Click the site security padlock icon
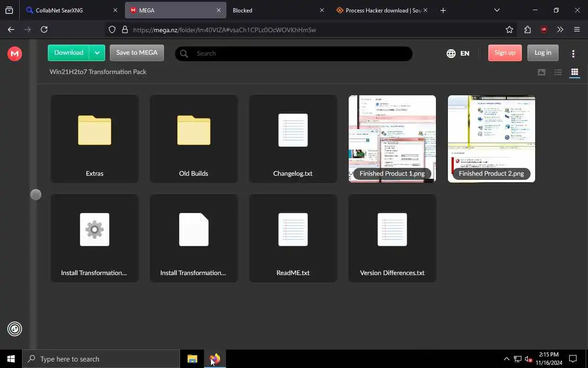 124,29
